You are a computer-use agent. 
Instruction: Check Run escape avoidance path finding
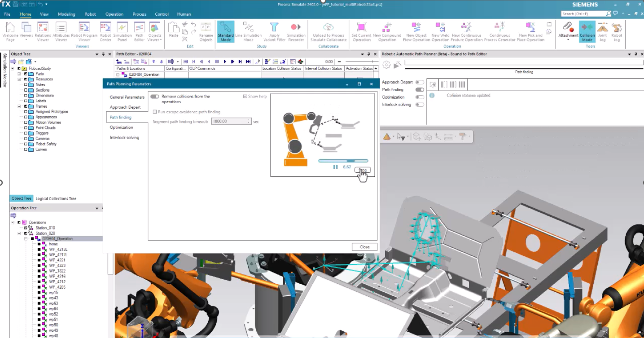point(155,112)
